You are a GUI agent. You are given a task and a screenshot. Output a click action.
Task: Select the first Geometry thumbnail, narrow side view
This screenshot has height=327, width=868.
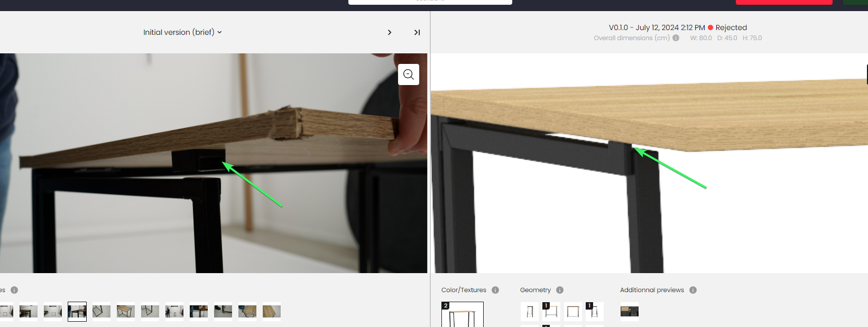[530, 312]
